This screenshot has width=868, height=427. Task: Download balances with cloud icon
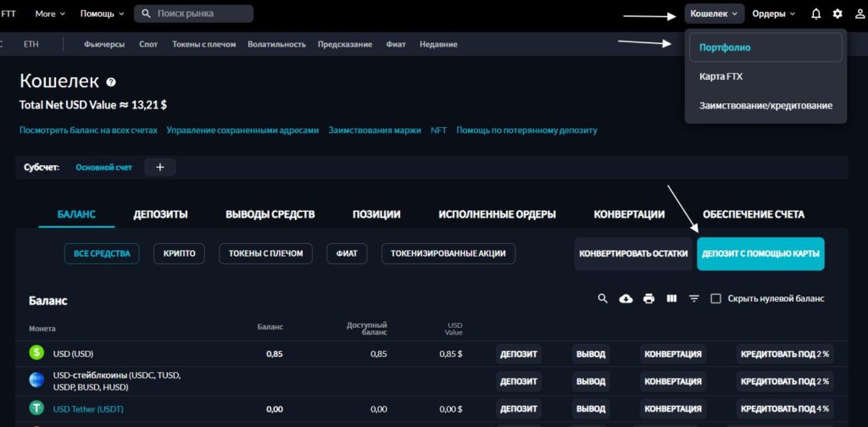(x=626, y=299)
